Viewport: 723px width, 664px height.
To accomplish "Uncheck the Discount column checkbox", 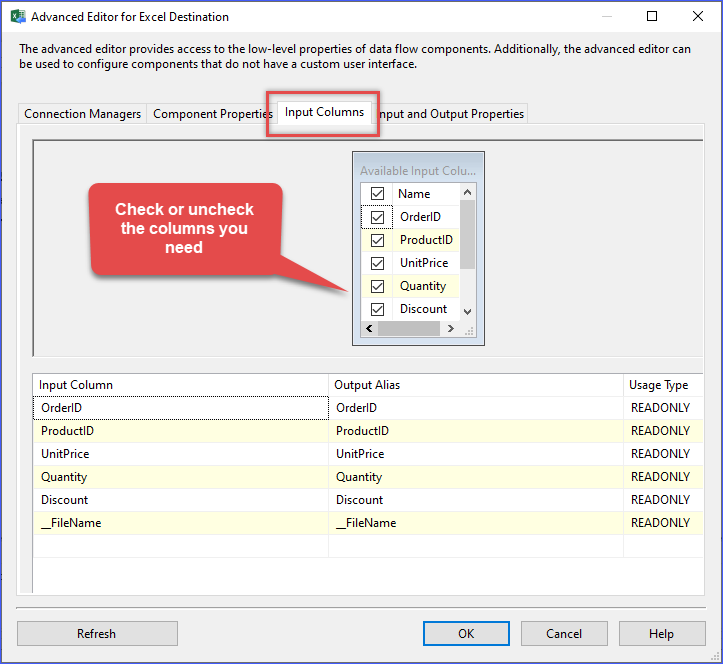I will (x=377, y=309).
